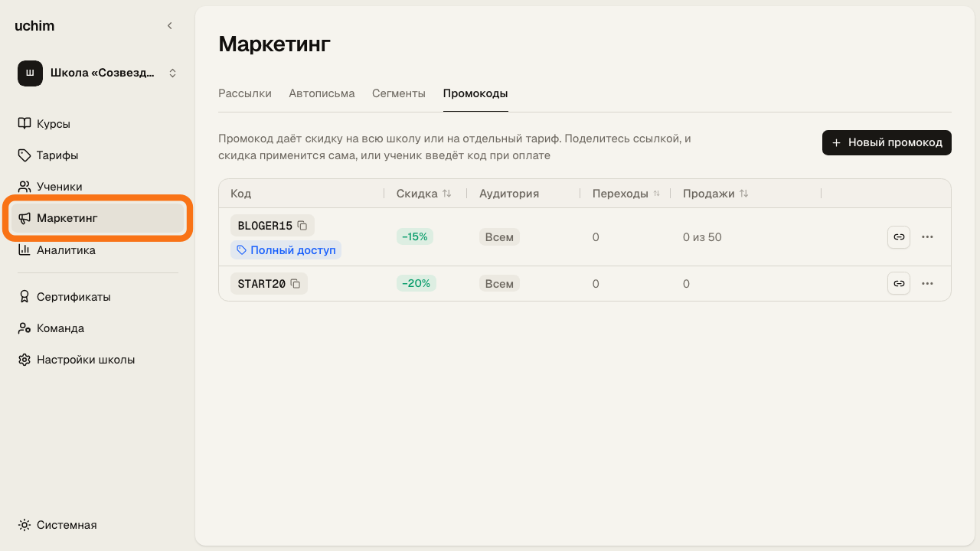
Task: Switch to the Автописьма tab
Action: click(322, 93)
